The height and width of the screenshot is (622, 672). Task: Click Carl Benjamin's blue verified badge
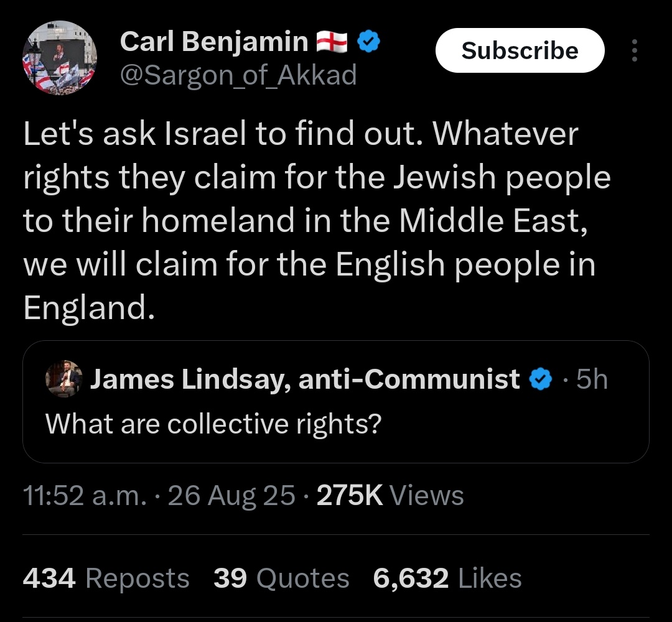369,42
